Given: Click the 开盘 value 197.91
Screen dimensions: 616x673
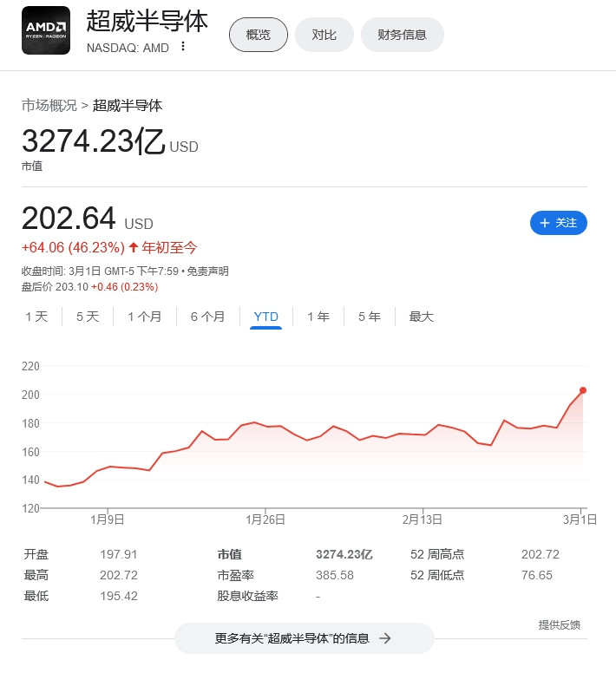Looking at the screenshot, I should click(119, 554).
